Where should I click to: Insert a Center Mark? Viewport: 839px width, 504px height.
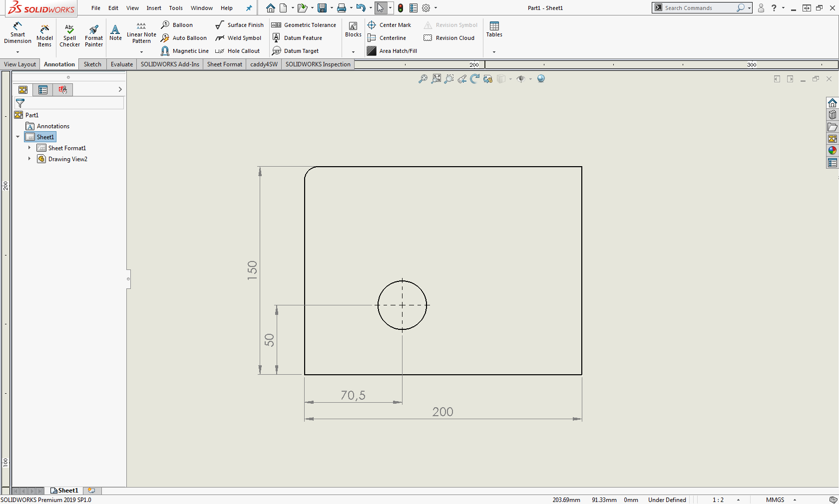389,25
